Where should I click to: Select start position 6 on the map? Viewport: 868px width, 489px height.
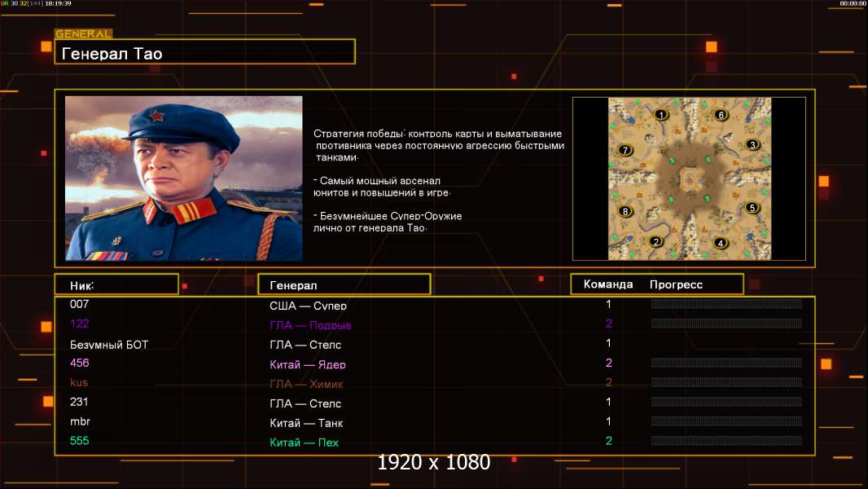coord(720,115)
